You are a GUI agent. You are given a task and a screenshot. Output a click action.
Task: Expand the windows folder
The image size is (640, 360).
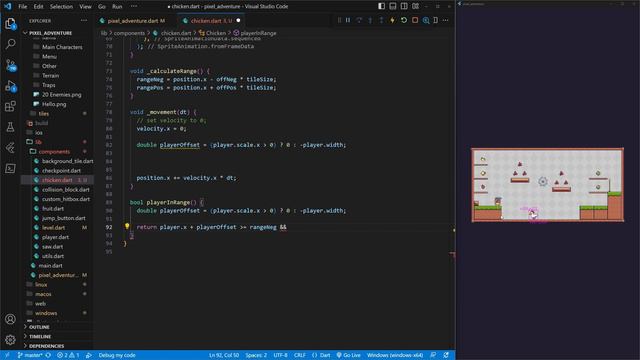[46, 313]
